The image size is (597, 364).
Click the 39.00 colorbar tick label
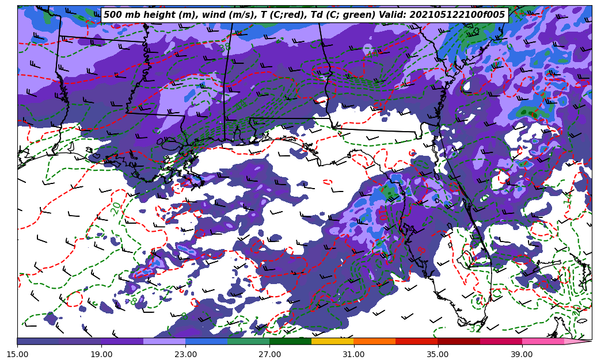click(x=522, y=354)
